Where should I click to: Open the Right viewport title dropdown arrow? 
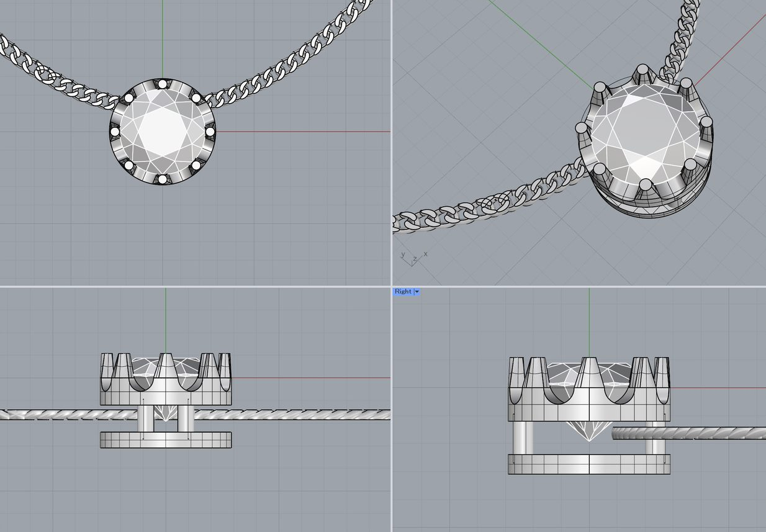(x=417, y=292)
